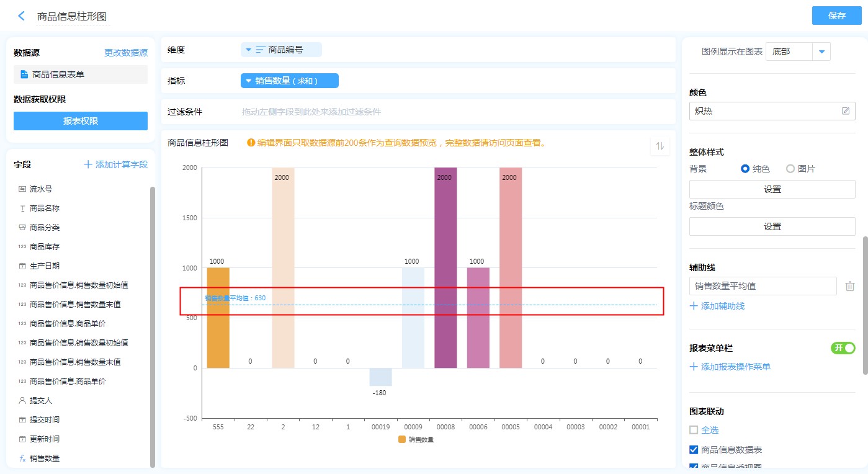Click the 销售数量 legend marker
Viewport: 868px width, 474px height.
(402, 439)
